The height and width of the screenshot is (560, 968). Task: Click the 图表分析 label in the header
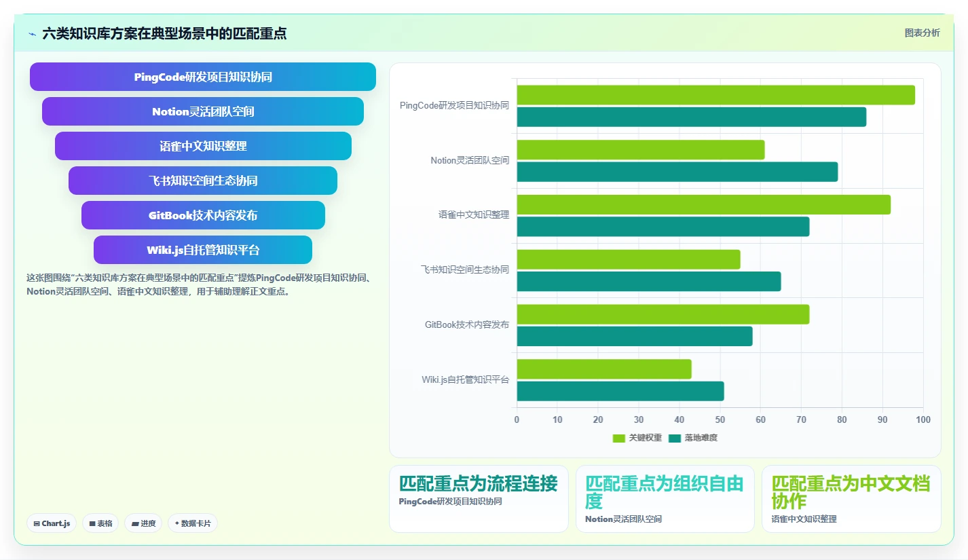922,33
